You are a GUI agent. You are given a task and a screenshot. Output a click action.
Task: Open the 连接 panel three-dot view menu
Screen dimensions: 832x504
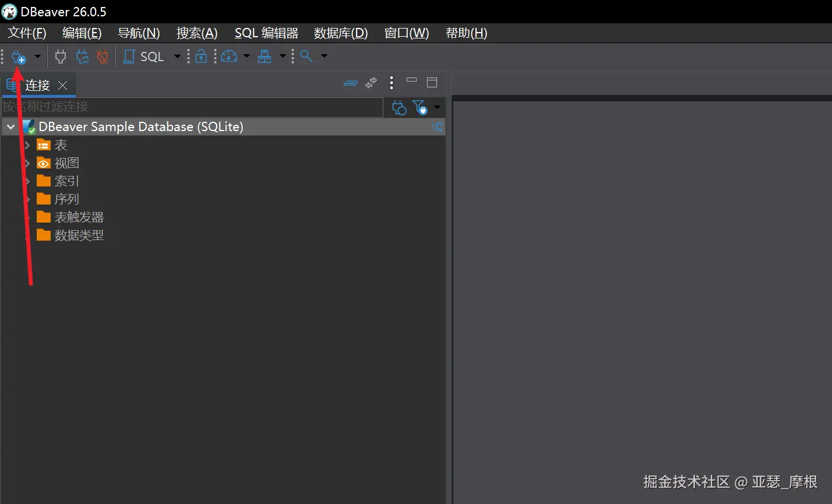click(392, 83)
